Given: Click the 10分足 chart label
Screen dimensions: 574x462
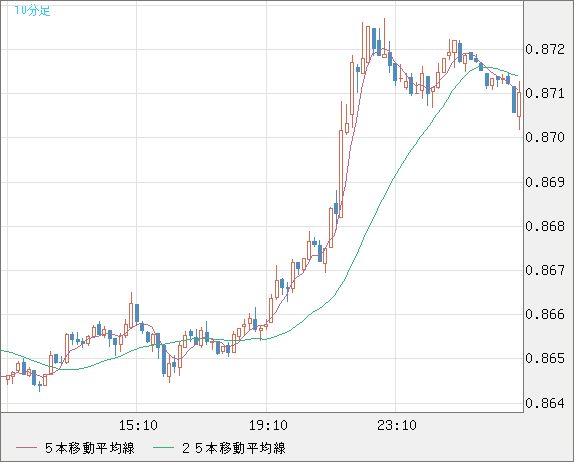Looking at the screenshot, I should point(32,11).
